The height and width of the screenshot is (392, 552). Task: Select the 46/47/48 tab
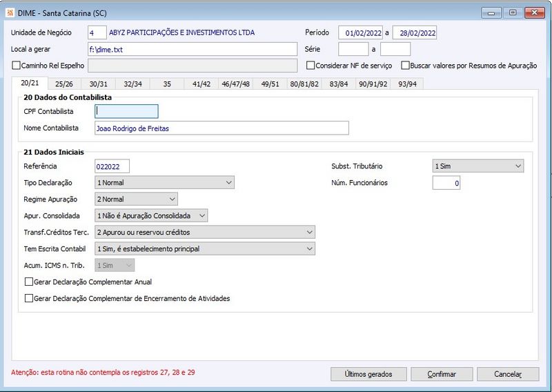(x=235, y=84)
